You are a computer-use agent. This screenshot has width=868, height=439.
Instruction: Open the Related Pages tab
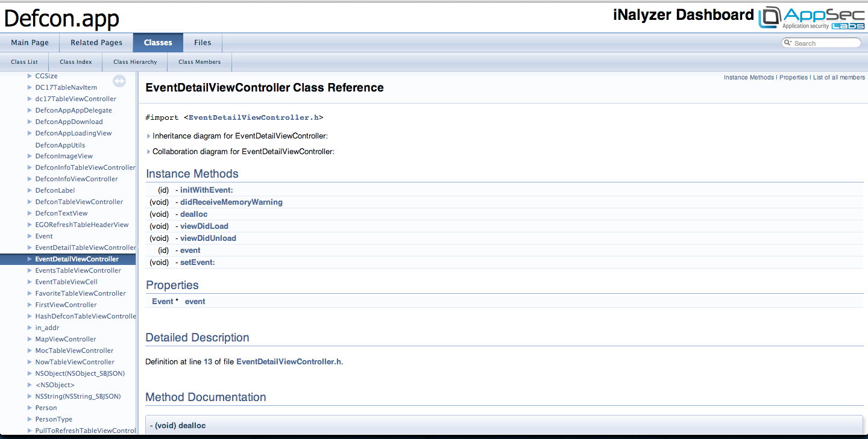[x=96, y=43]
